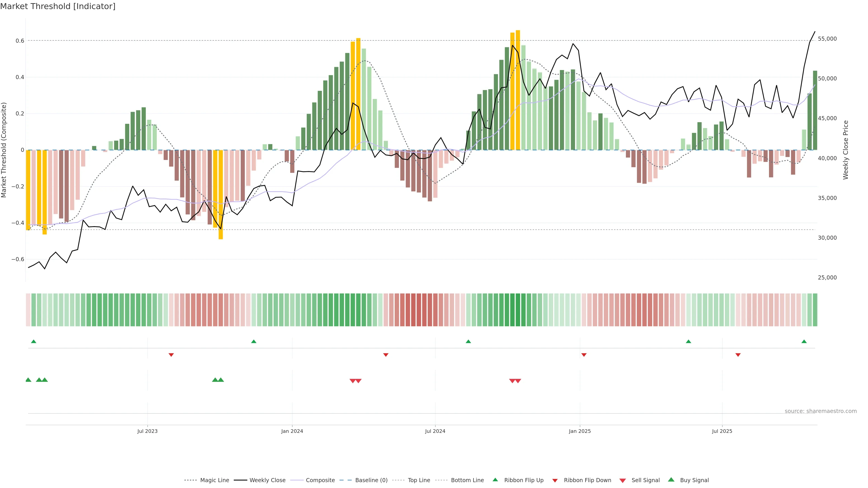
Task: Toggle the Composite legend entry
Action: click(x=320, y=480)
